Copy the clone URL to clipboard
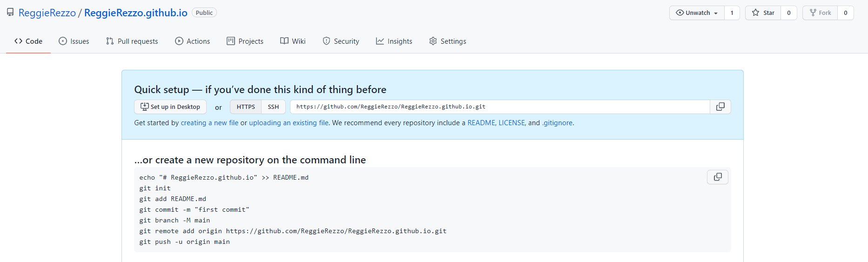 point(720,107)
